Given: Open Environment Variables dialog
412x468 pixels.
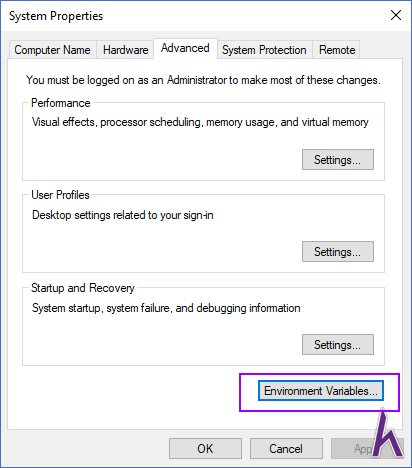Looking at the screenshot, I should click(321, 391).
